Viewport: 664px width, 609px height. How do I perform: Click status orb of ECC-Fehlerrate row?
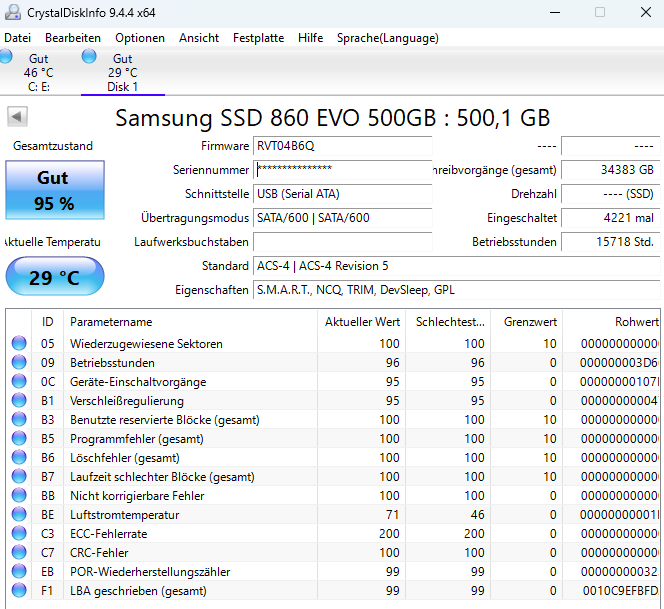click(x=19, y=533)
